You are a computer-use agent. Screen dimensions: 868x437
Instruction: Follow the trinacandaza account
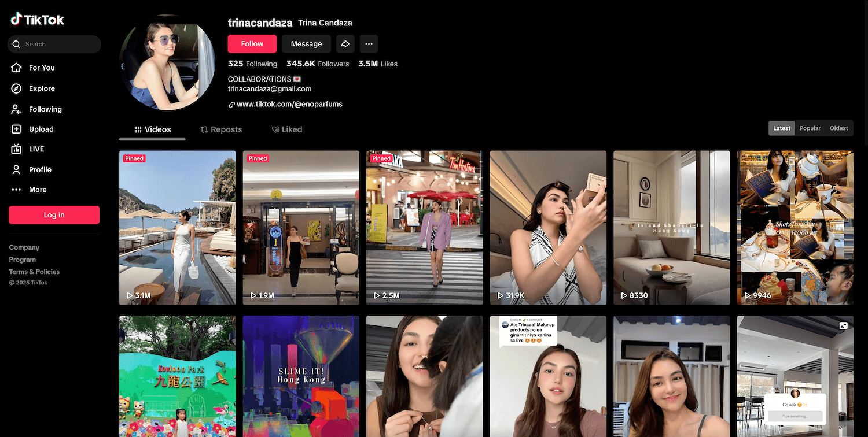252,44
